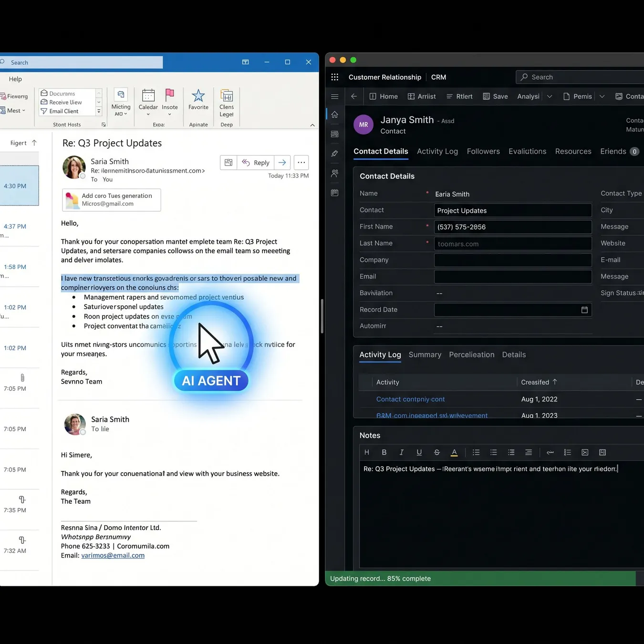Click the Eriends tab

619,151
